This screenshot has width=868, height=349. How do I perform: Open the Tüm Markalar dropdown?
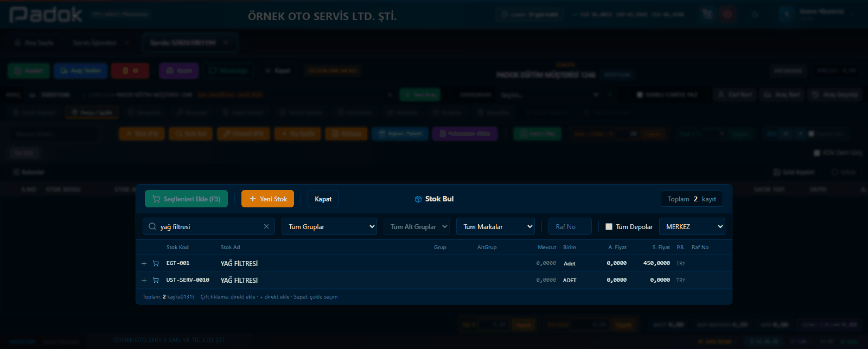coord(496,226)
